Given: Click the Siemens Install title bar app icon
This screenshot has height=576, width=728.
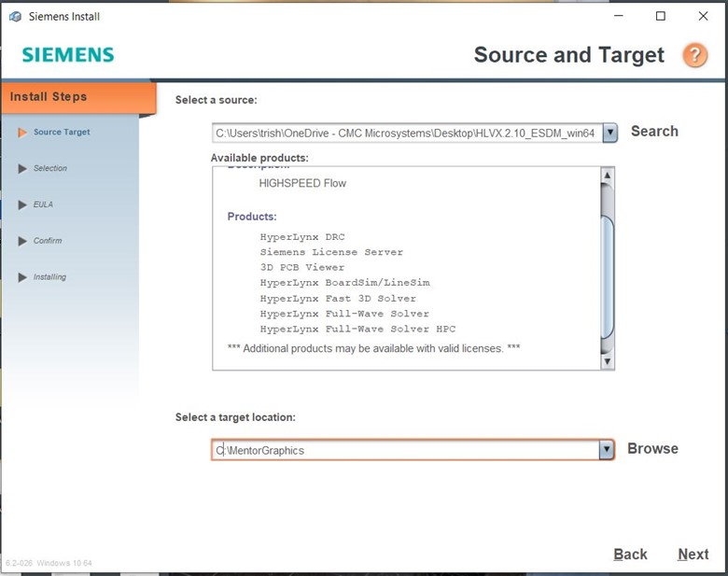Looking at the screenshot, I should 15,17.
